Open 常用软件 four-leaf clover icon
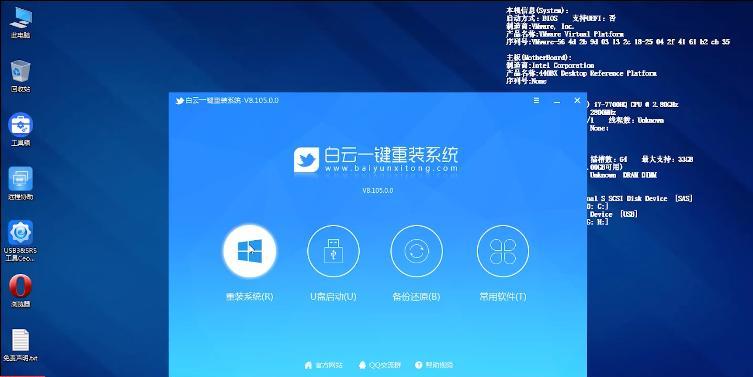 pos(503,251)
